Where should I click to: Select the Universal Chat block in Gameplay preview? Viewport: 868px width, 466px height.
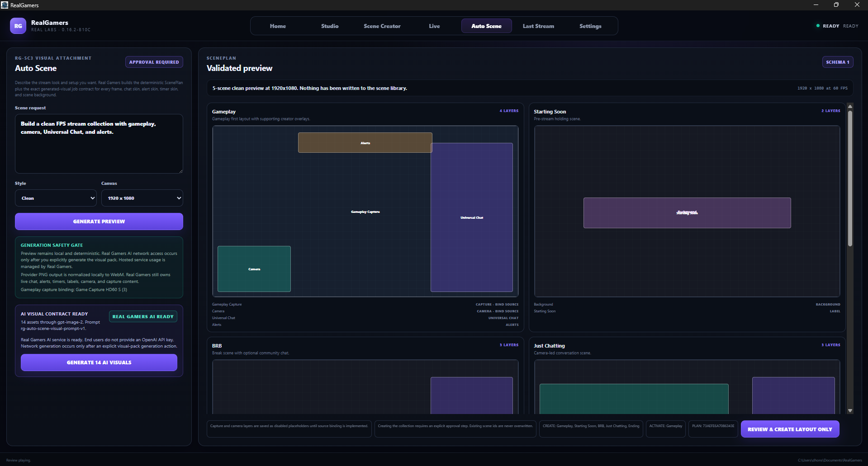click(472, 217)
